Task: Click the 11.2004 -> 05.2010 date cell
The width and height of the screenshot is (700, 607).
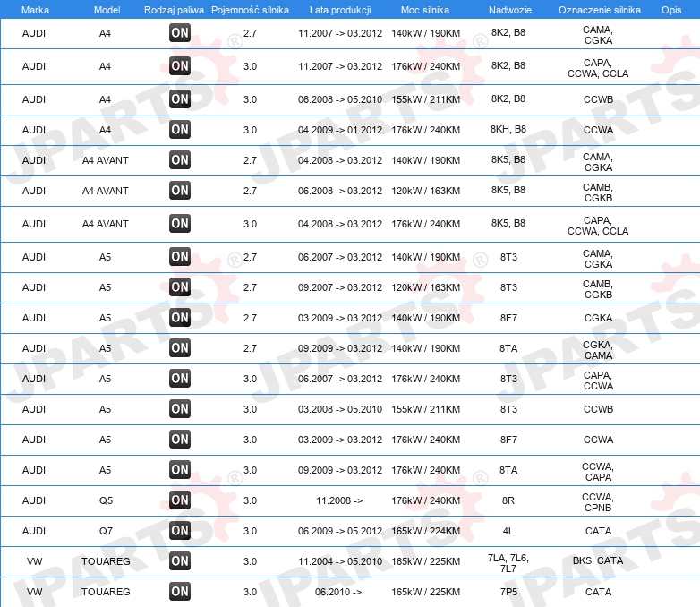Action: coord(340,561)
